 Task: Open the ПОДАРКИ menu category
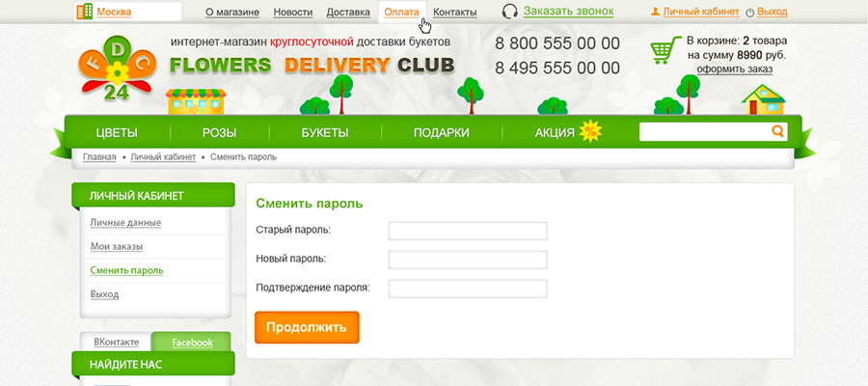pyautogui.click(x=441, y=133)
